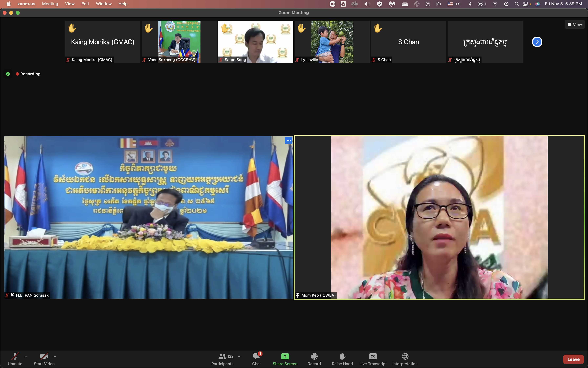The image size is (588, 368).
Task: Click raised hand icon on Kaing Monika tile
Action: pyautogui.click(x=72, y=28)
